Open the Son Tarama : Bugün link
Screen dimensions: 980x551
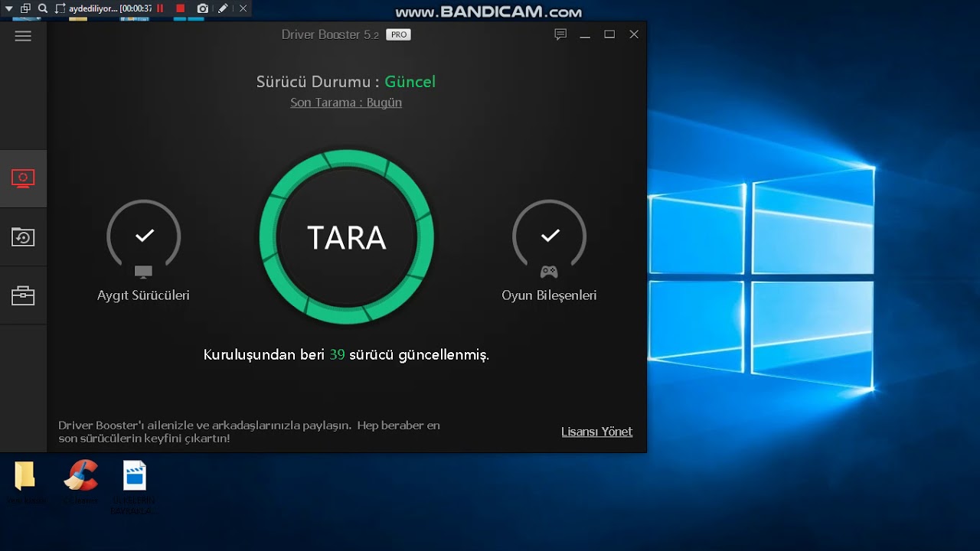tap(346, 103)
